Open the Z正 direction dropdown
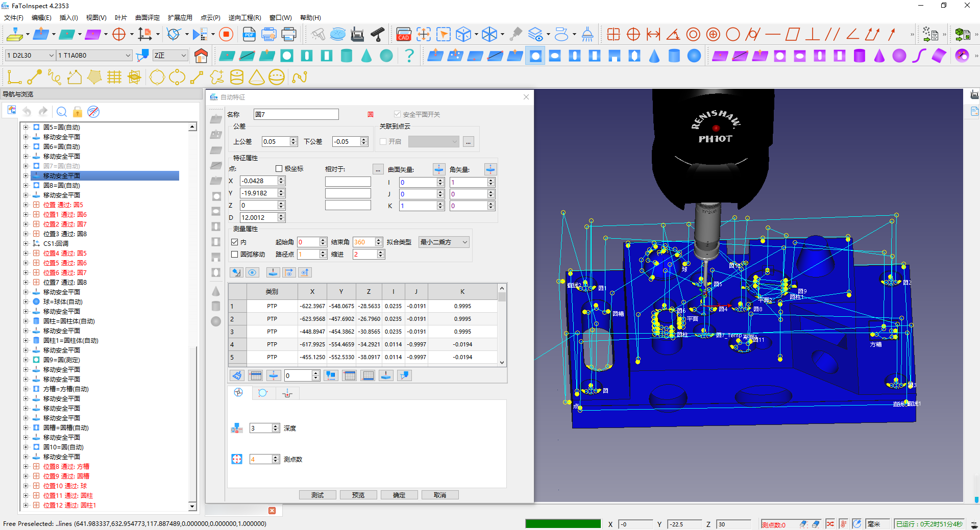This screenshot has width=980, height=530. 170,55
